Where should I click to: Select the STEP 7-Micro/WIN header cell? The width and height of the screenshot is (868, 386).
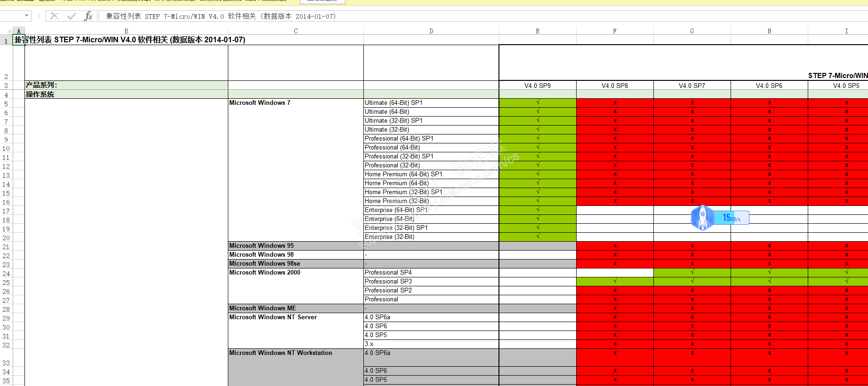click(x=683, y=63)
